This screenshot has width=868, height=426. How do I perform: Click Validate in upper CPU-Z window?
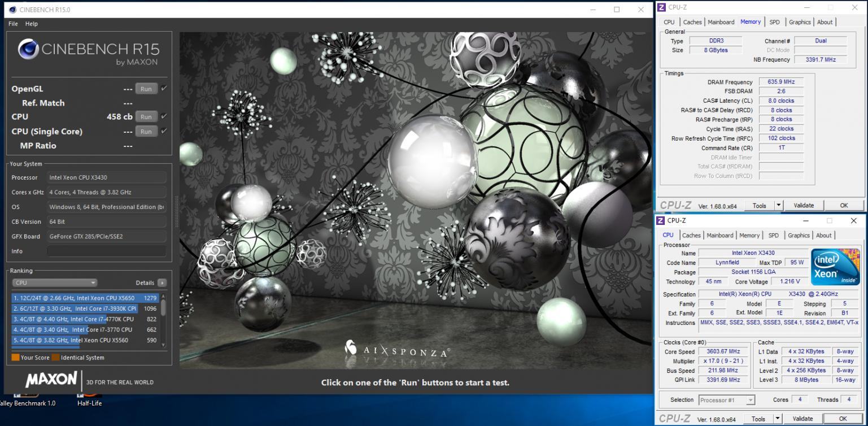tap(804, 206)
